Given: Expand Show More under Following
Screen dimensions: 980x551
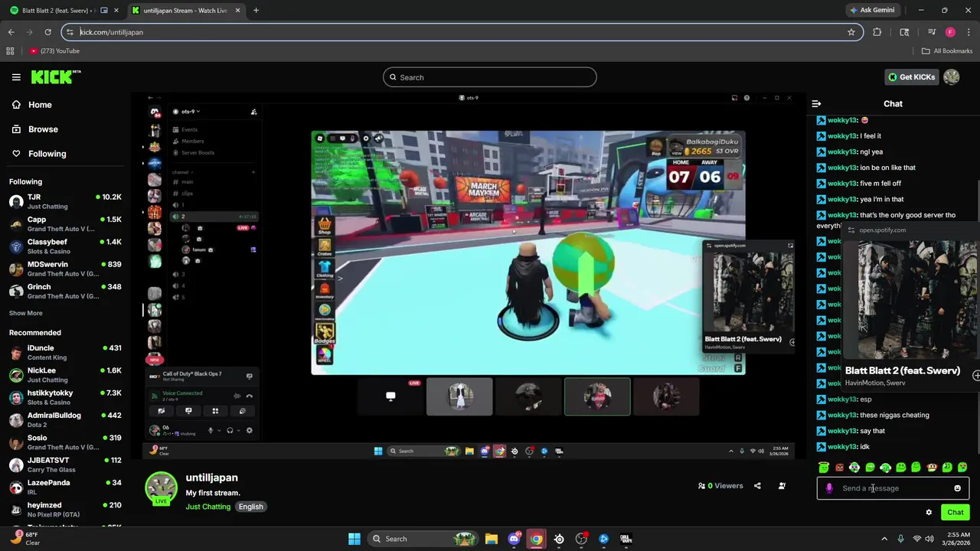Looking at the screenshot, I should (x=25, y=313).
